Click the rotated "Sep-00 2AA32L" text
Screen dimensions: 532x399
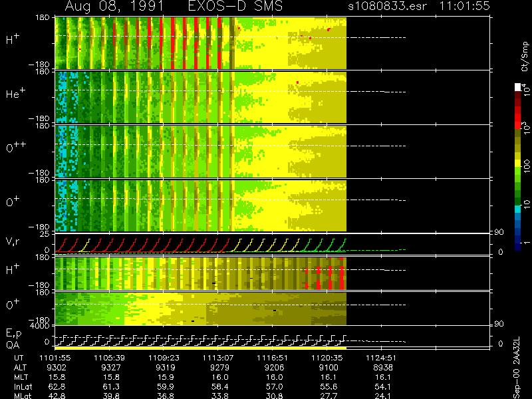click(x=517, y=368)
